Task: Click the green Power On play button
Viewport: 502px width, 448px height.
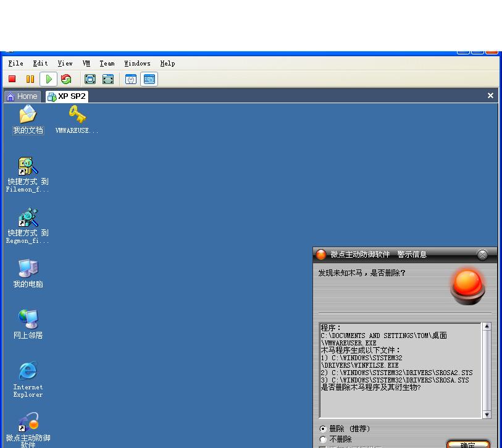Action: [48, 79]
